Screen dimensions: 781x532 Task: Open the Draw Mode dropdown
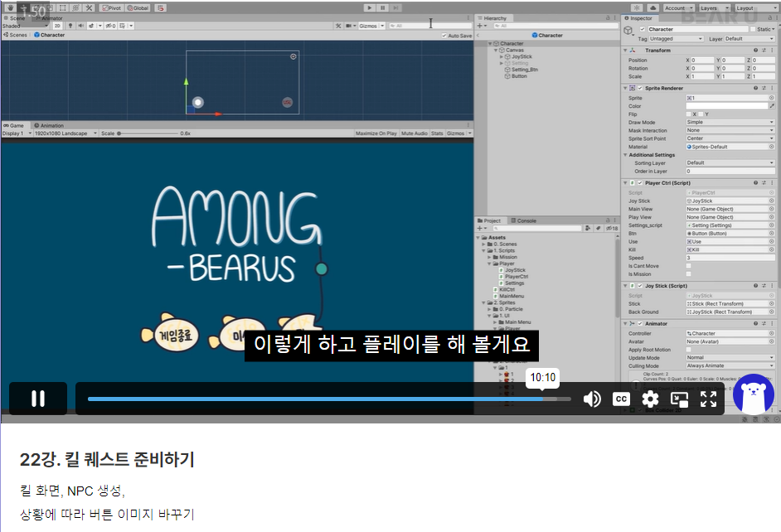pyautogui.click(x=730, y=123)
